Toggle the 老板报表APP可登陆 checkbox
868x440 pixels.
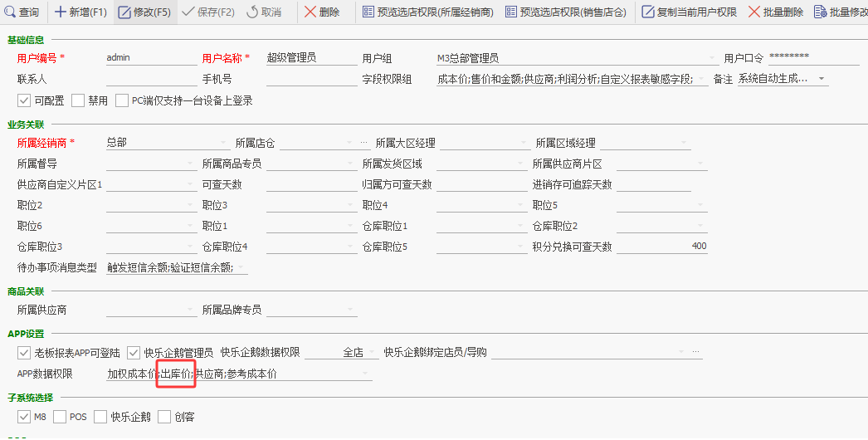pyautogui.click(x=24, y=353)
